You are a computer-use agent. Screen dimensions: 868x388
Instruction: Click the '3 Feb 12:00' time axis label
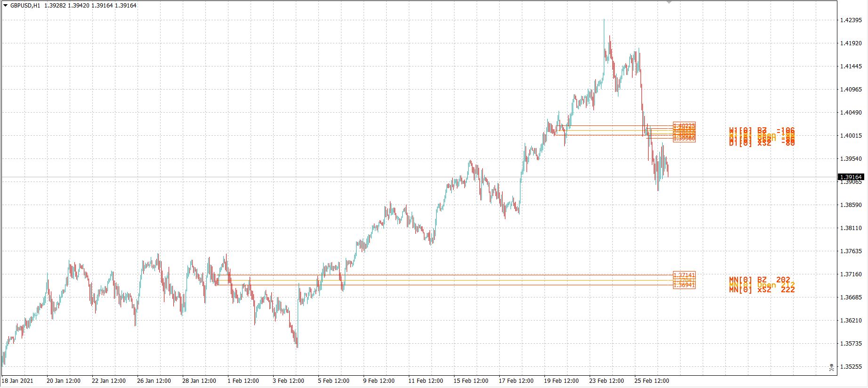[288, 381]
